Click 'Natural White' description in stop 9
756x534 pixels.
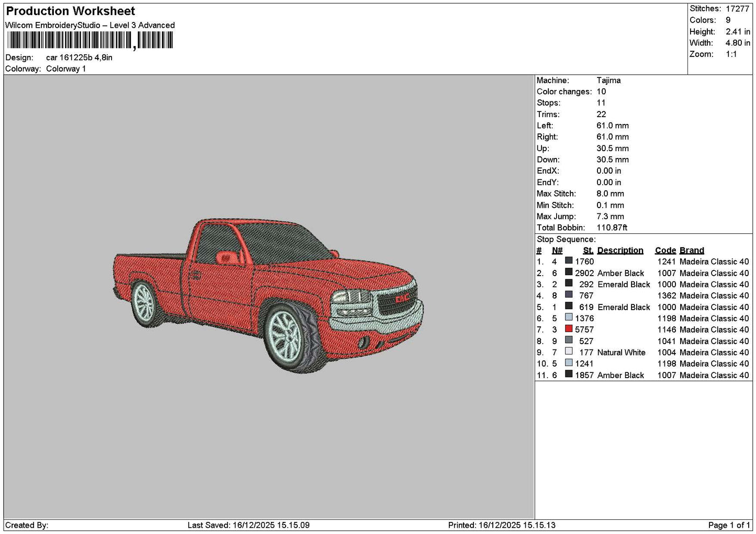click(x=622, y=353)
